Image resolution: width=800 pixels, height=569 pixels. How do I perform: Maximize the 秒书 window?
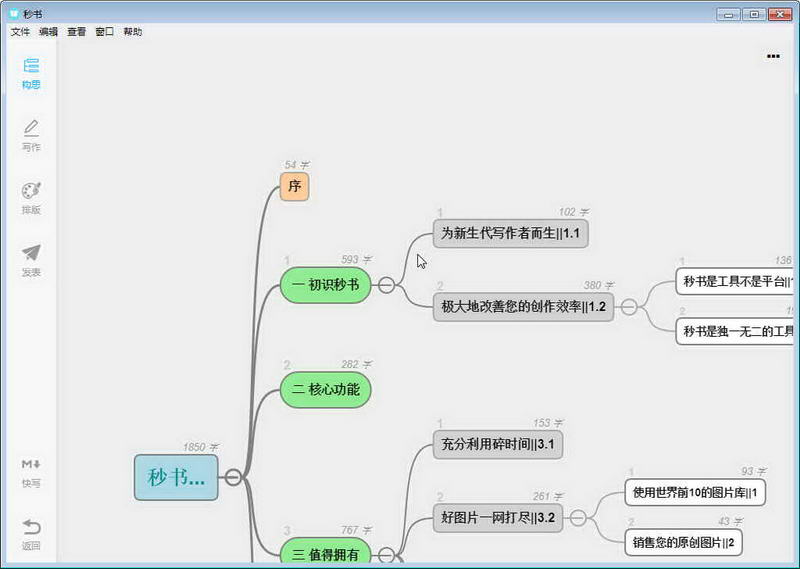point(754,14)
